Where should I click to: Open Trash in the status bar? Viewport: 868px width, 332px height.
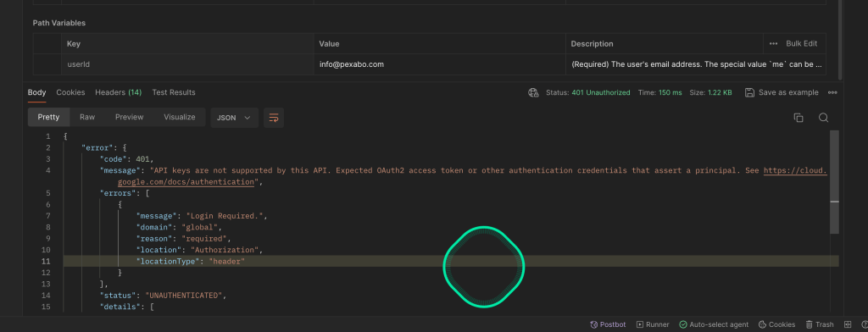820,325
